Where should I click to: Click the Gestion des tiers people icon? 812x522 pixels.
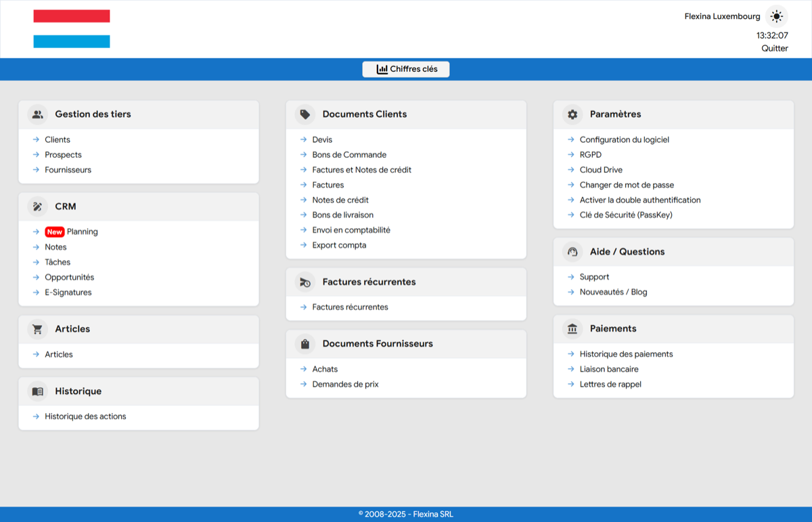coord(38,114)
